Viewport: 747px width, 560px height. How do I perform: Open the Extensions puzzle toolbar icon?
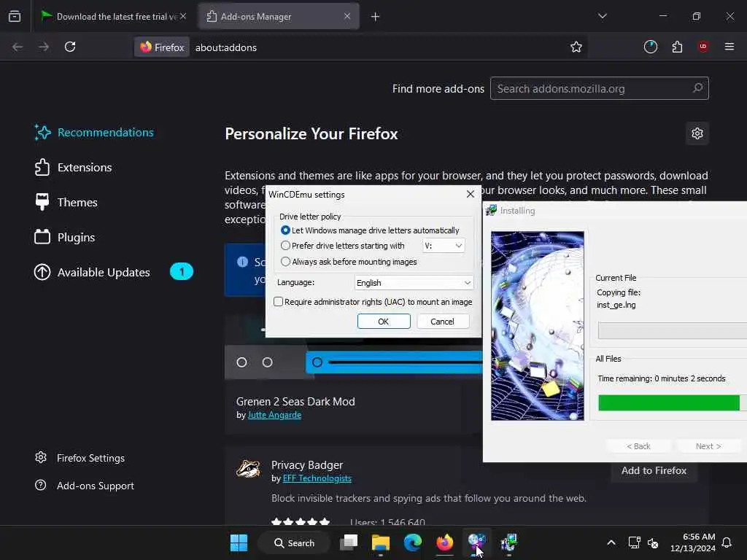(677, 47)
